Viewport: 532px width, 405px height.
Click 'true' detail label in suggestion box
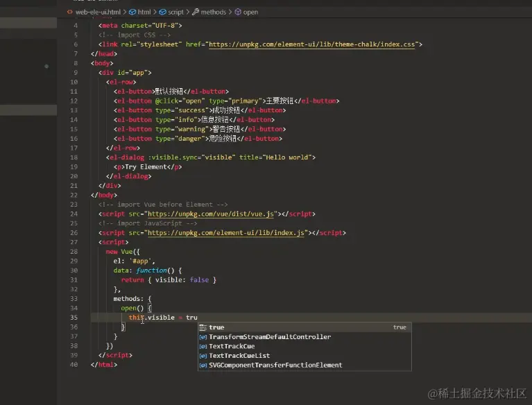pyautogui.click(x=400, y=327)
